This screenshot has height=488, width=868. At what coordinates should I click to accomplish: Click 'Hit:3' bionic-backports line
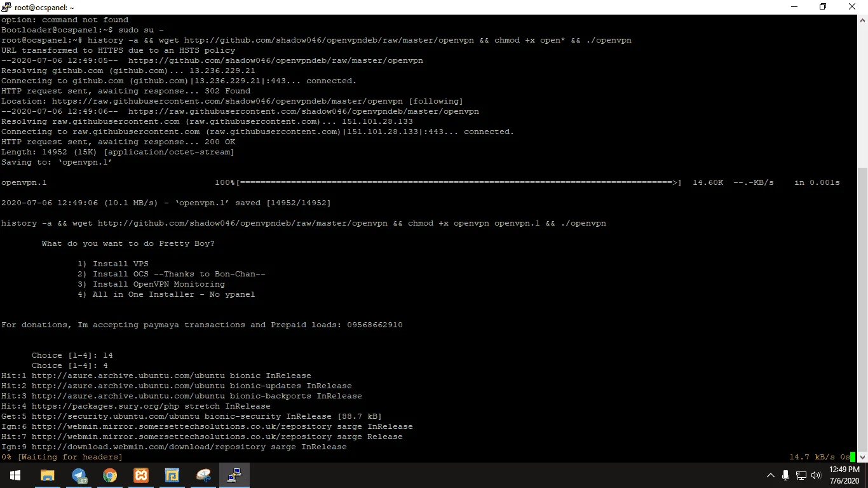pyautogui.click(x=182, y=396)
